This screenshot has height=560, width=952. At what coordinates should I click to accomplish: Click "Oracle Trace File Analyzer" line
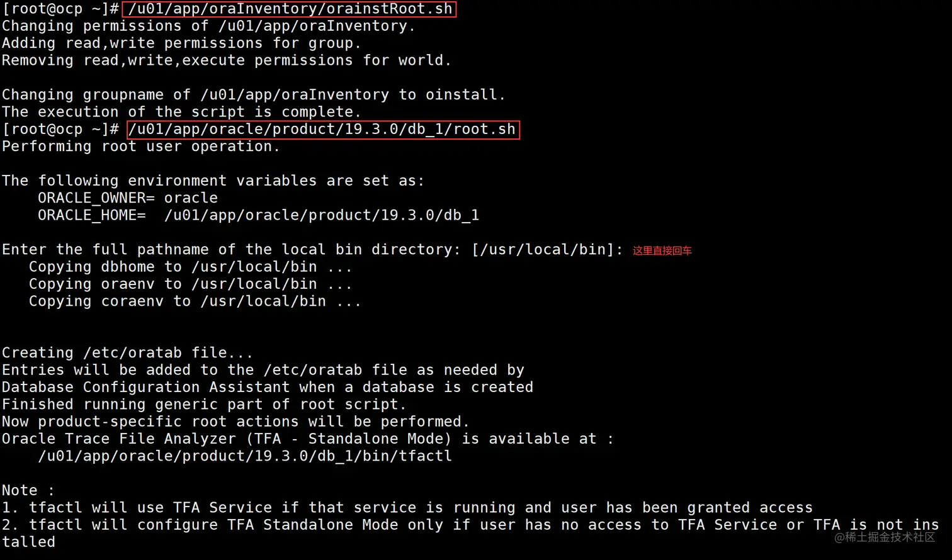307,439
